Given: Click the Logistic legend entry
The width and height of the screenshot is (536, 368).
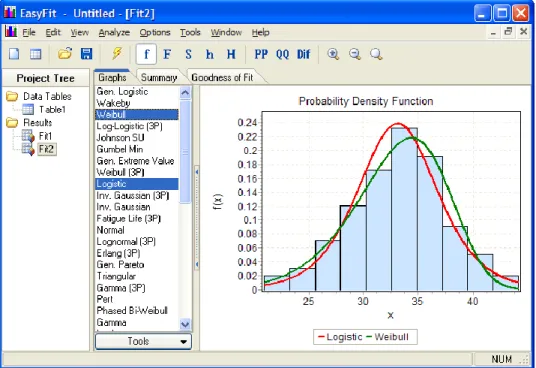Looking at the screenshot, I should click(x=339, y=337).
